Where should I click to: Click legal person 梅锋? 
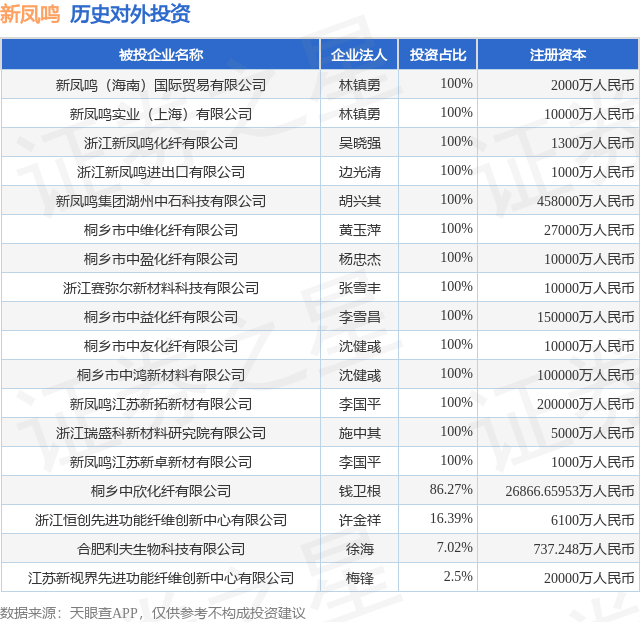(360, 578)
